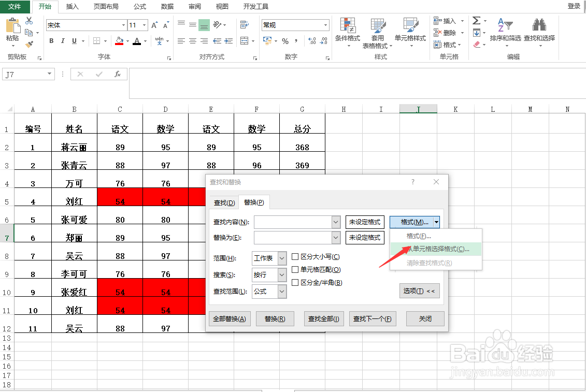Click the AutoSum sigma icon
The width and height of the screenshot is (586, 392).
point(477,21)
